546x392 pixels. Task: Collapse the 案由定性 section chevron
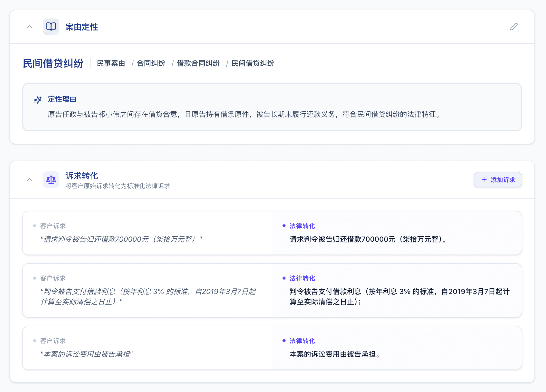pyautogui.click(x=30, y=27)
